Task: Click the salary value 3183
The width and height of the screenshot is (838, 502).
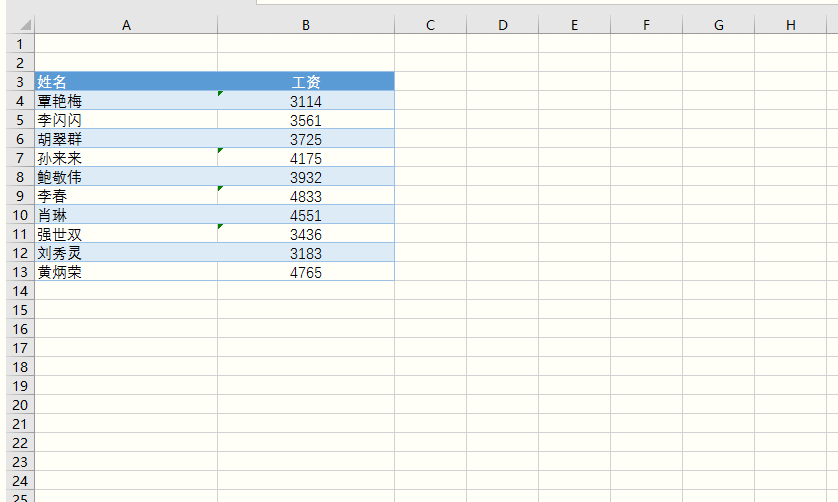Action: click(306, 252)
